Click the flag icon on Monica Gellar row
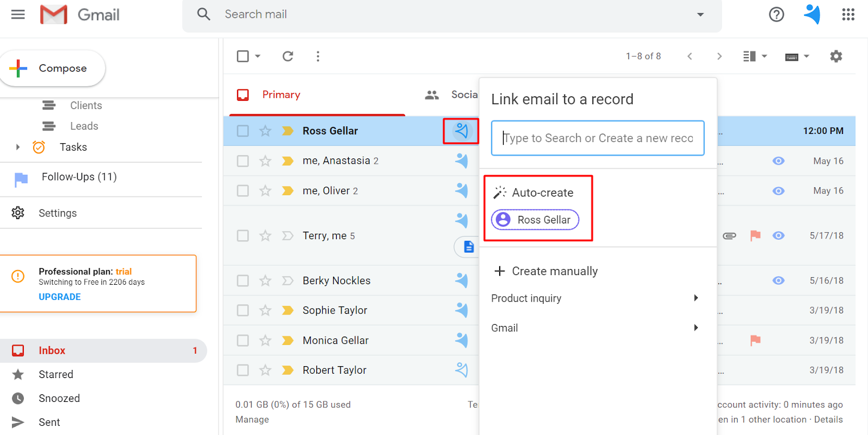 (755, 340)
